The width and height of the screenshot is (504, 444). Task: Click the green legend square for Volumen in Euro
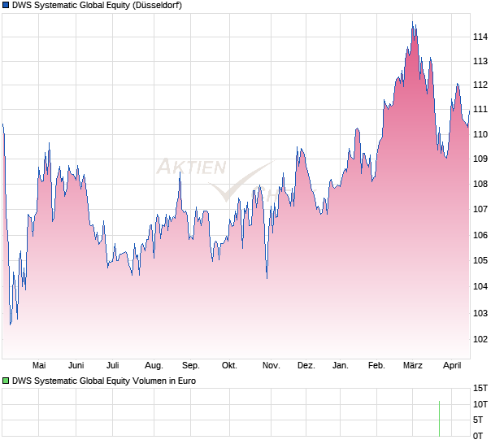point(6,381)
